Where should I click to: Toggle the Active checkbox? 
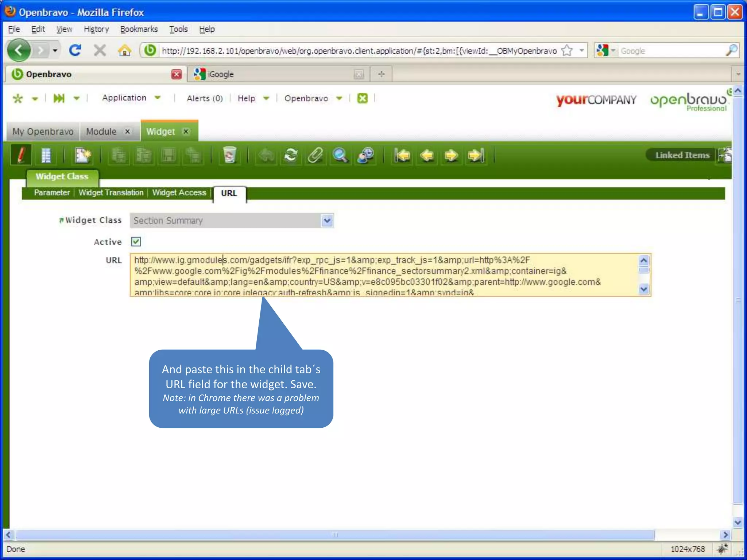pyautogui.click(x=136, y=241)
